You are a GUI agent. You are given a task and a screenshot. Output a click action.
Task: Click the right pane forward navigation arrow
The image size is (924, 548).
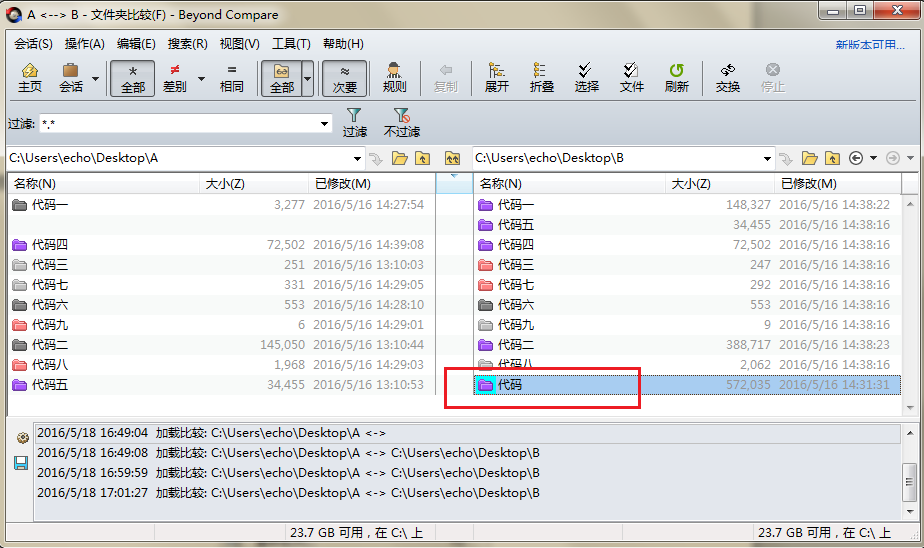click(893, 158)
